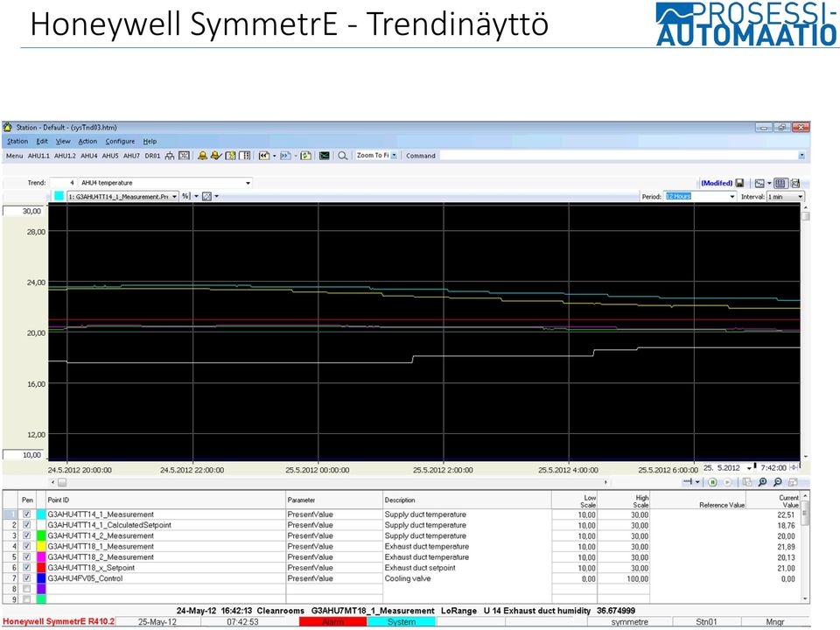Screen dimensions: 840x630
Task: Click the greyed restore zoom icon
Action: 794,482
